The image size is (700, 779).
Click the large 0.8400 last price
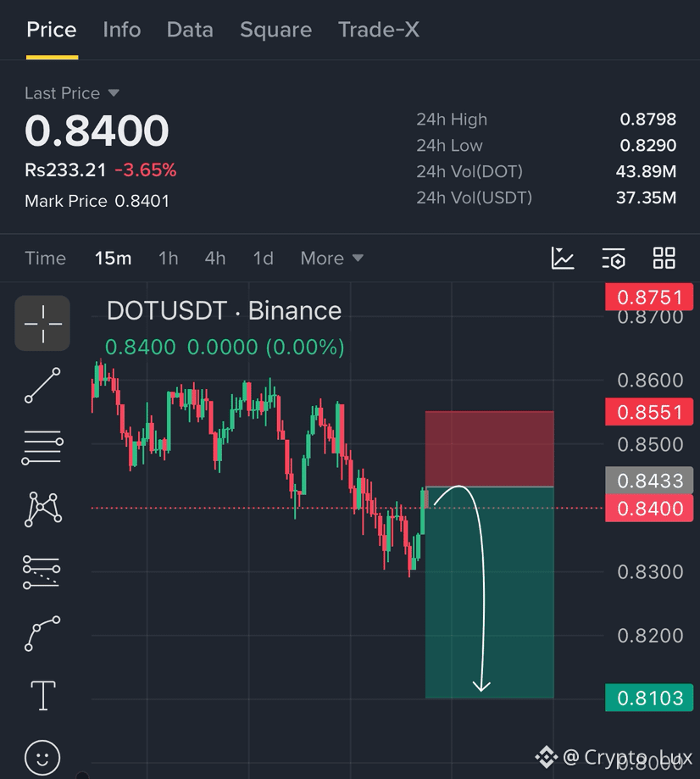97,131
